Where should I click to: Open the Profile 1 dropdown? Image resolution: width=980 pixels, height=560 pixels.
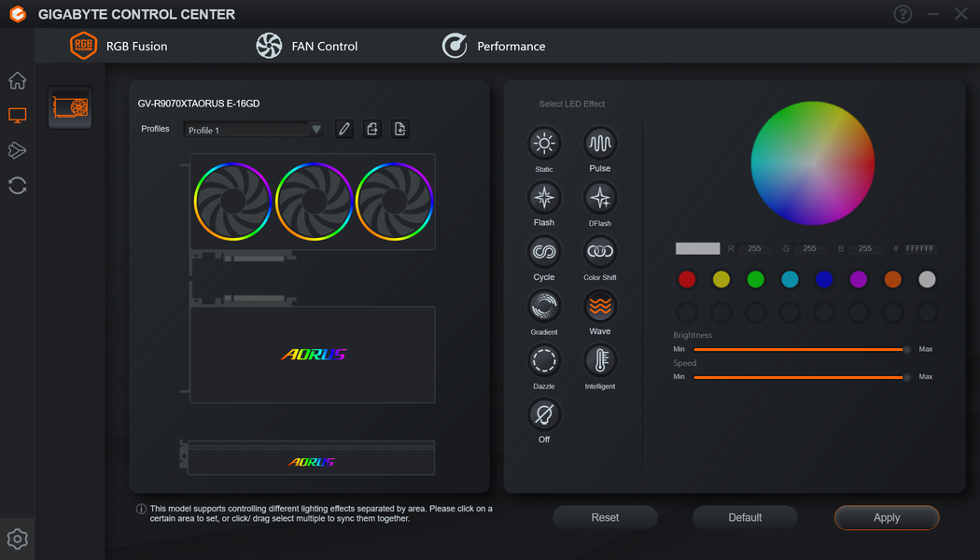pos(253,130)
